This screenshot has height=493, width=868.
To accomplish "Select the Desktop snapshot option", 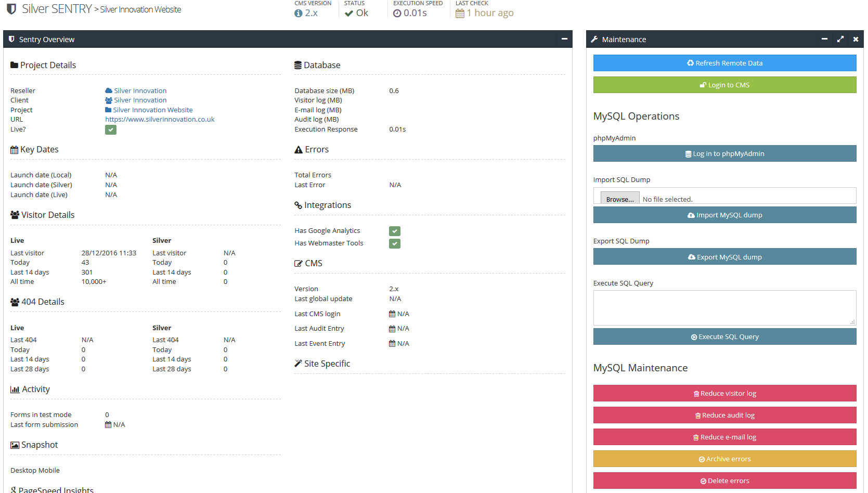I will click(x=23, y=471).
